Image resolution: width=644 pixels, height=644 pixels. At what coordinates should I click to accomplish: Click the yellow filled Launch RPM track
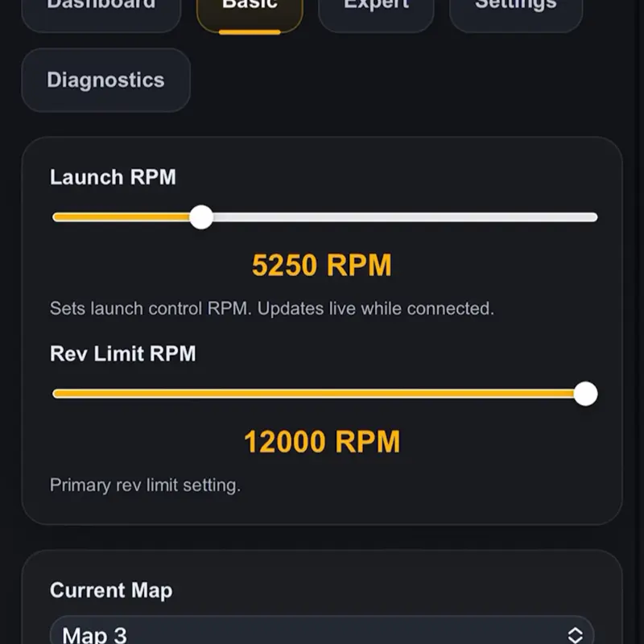click(121, 217)
